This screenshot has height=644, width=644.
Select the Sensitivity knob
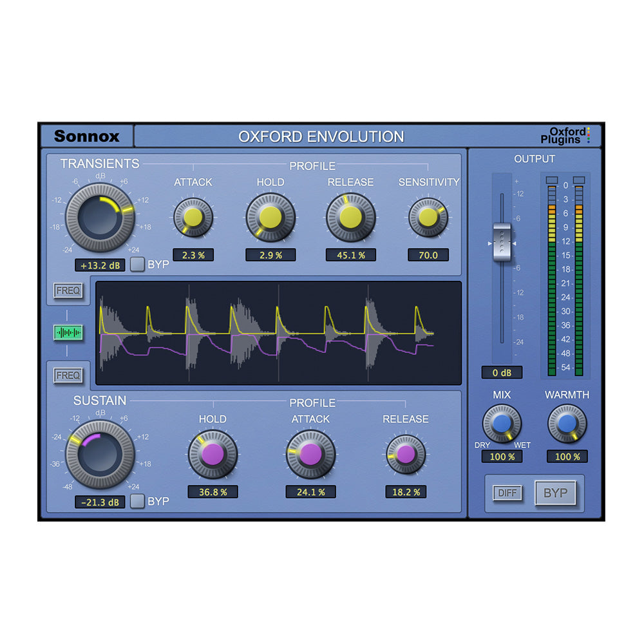coord(429,218)
